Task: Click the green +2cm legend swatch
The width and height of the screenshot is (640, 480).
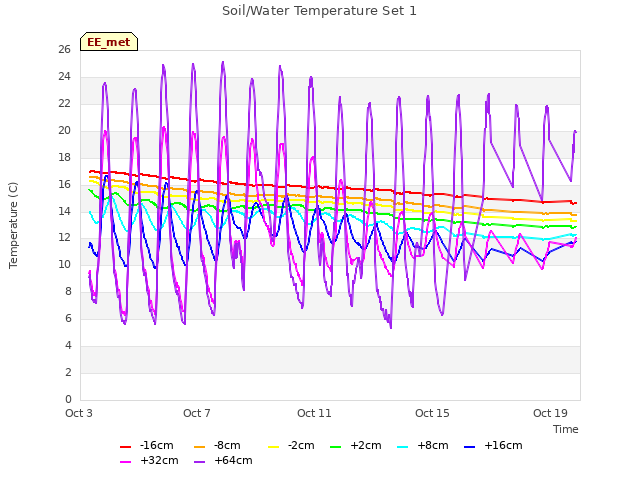Action: [336, 447]
